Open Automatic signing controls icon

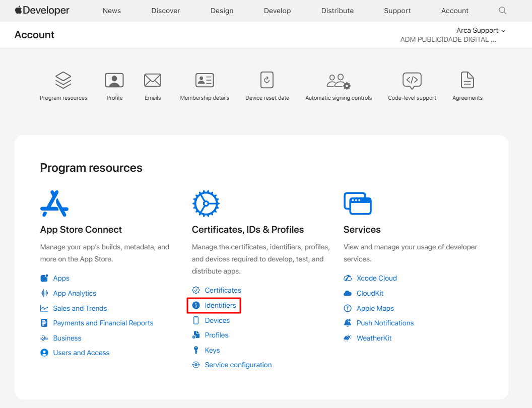338,82
